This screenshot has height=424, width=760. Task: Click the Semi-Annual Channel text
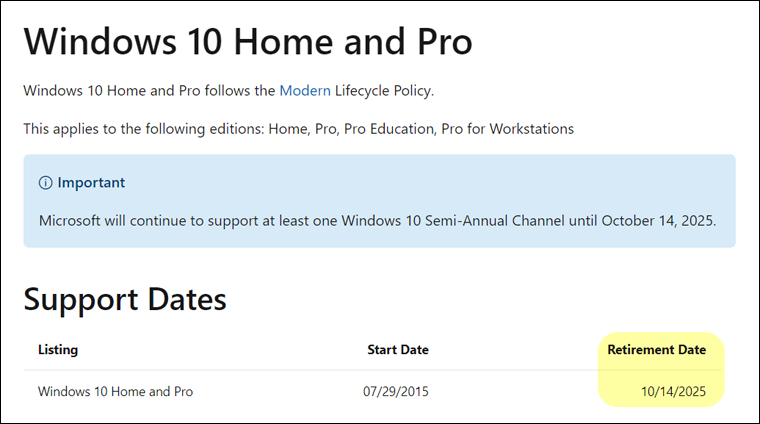[495, 221]
